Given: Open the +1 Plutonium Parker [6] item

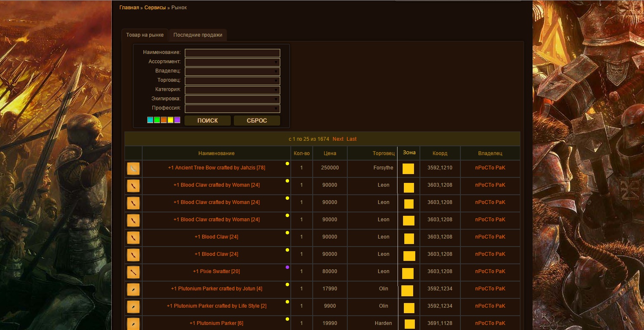Looking at the screenshot, I should tap(216, 323).
